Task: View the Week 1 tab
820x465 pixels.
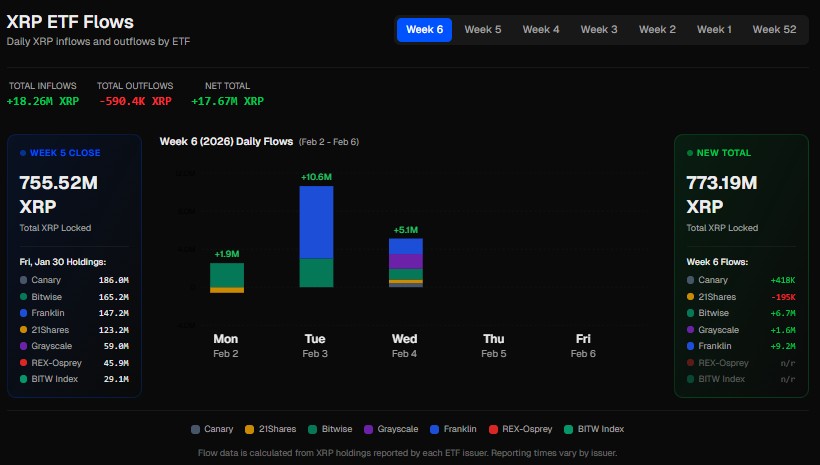Action: pyautogui.click(x=714, y=30)
